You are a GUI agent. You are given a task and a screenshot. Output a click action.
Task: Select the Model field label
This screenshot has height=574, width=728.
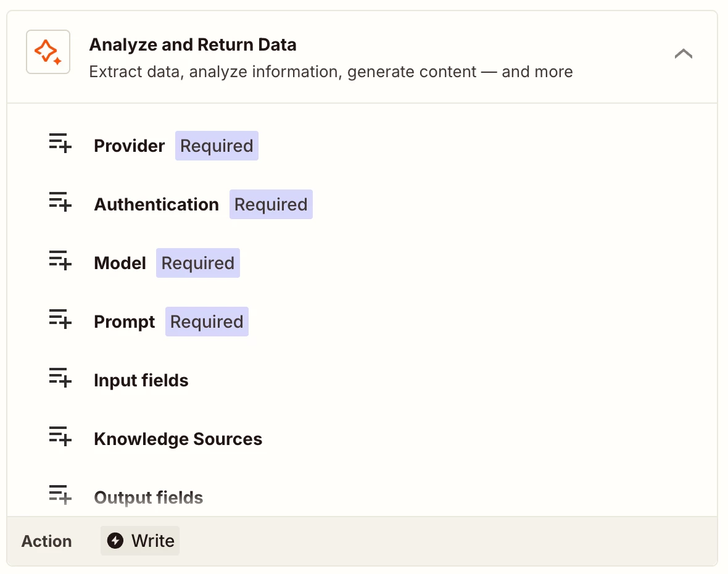120,264
